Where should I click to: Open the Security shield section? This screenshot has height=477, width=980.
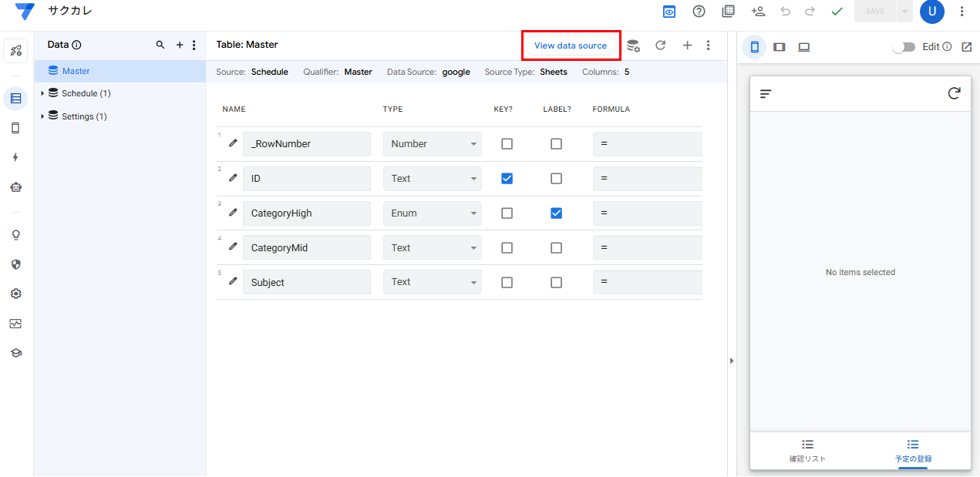pos(15,264)
